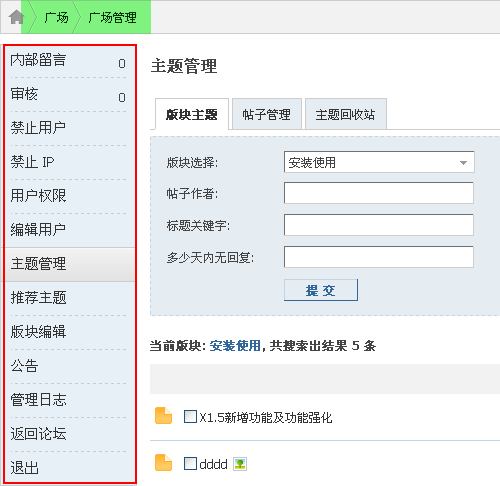The height and width of the screenshot is (486, 500).
Task: Click 广场管理 in breadcrumb
Action: [112, 17]
